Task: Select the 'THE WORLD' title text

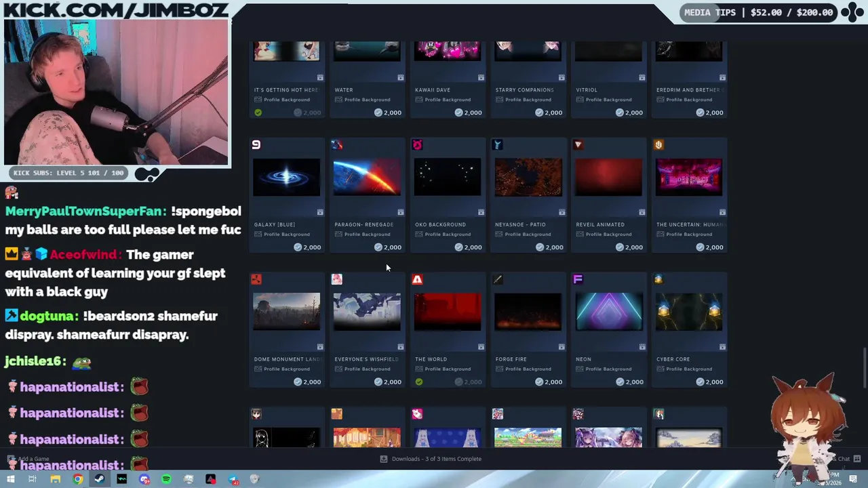Action: 431,359
